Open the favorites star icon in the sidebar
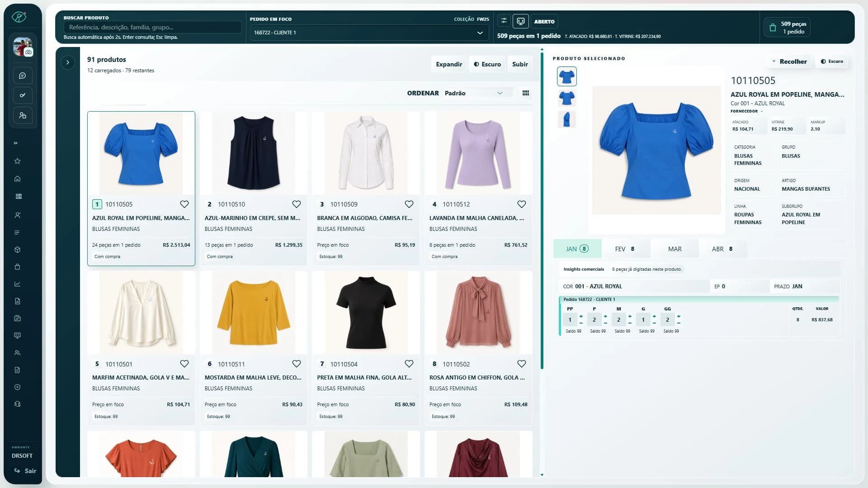868x488 pixels. (x=18, y=161)
